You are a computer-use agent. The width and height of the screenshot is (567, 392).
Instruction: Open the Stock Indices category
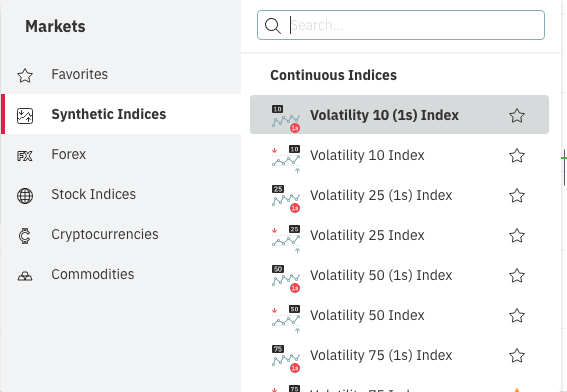pos(121,195)
